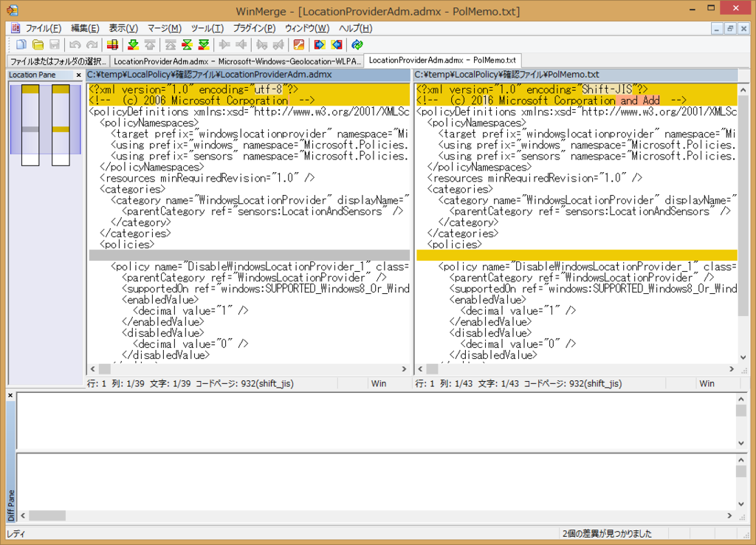This screenshot has height=545, width=756.
Task: Open the プラグイン(P) menu
Action: (x=254, y=28)
